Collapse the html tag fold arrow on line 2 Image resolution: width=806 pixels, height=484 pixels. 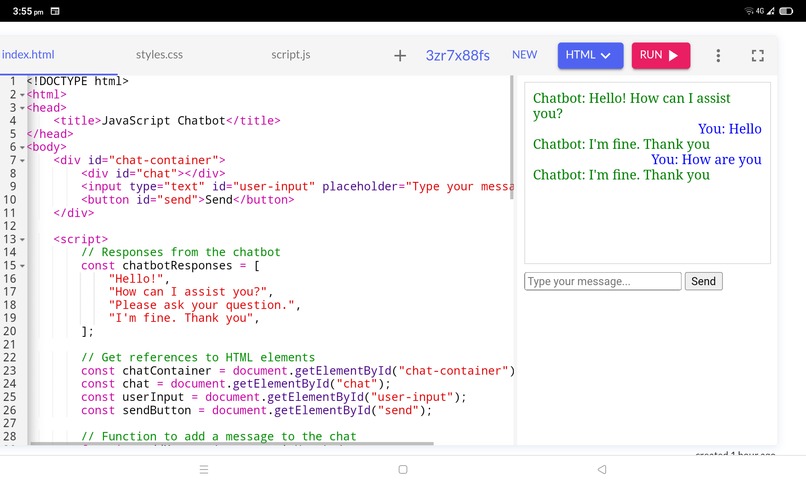point(22,95)
